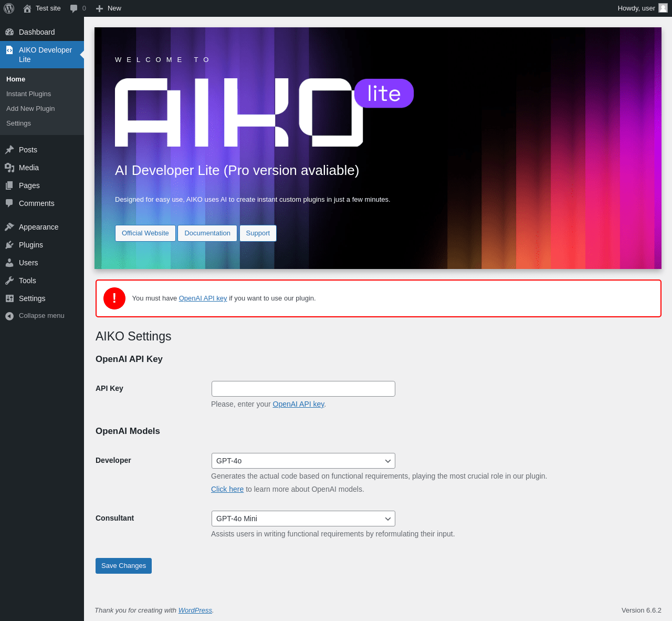Focus the API Key input field
This screenshot has height=621, width=672.
[x=303, y=389]
